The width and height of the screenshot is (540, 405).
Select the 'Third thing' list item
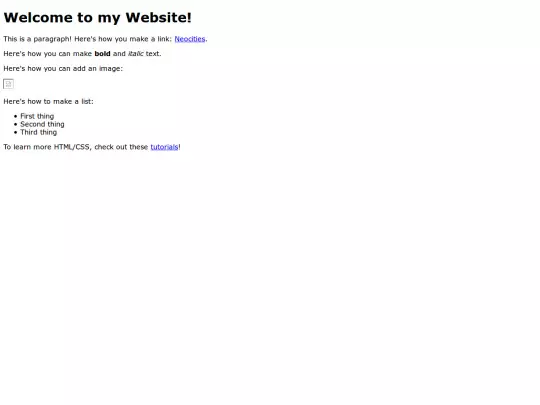(39, 132)
